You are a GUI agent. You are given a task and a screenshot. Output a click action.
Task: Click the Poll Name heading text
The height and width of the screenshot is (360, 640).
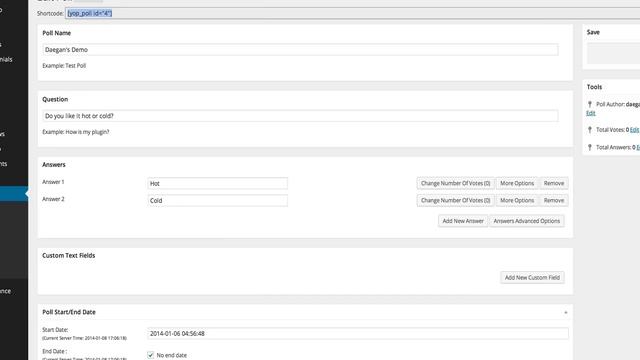(x=57, y=33)
